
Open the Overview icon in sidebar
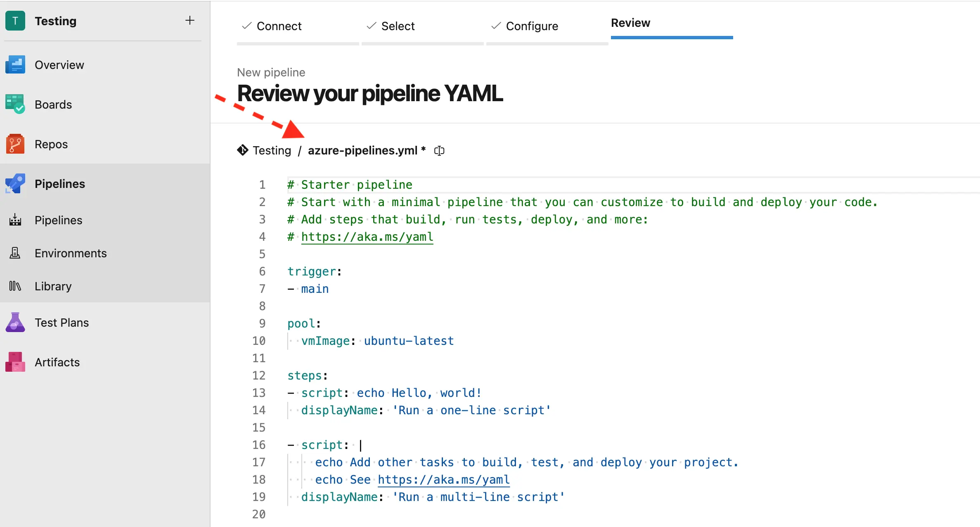15,65
